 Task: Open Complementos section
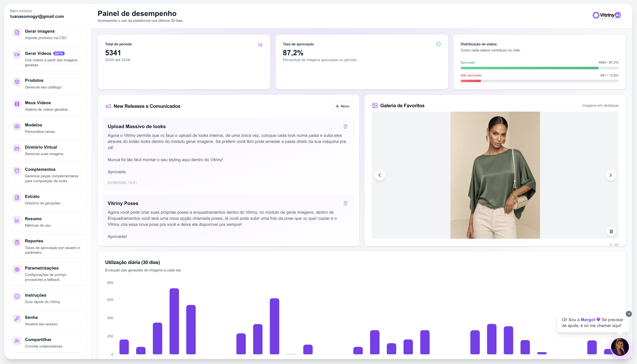(x=48, y=175)
